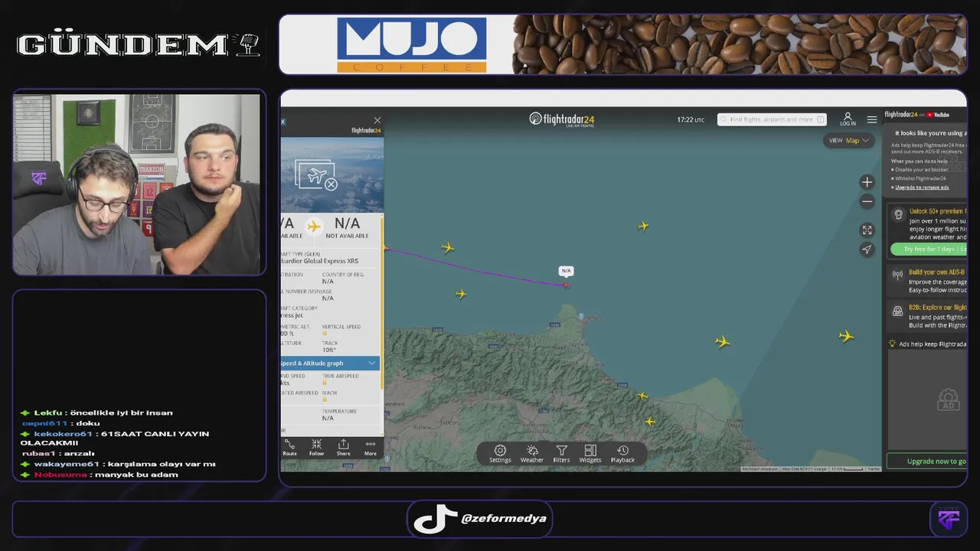Image resolution: width=980 pixels, height=551 pixels.
Task: Click the LOG IN user icon
Action: [x=848, y=119]
